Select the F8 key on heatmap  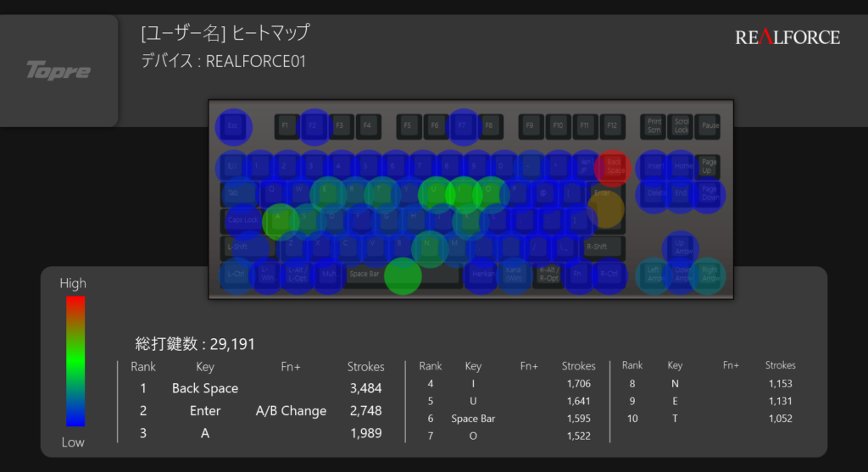[489, 126]
